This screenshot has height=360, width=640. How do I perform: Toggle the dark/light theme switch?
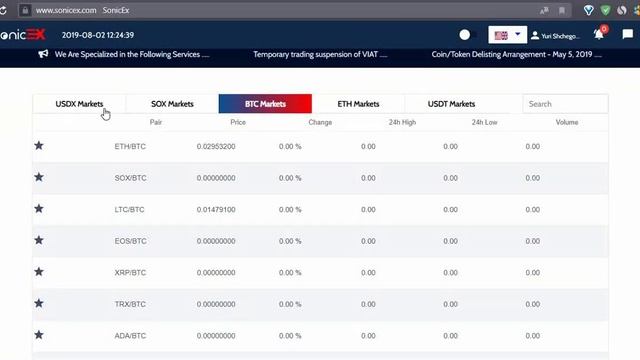pyautogui.click(x=467, y=35)
